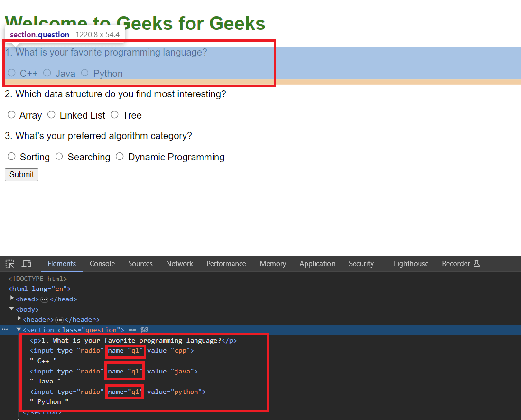The image size is (521, 420).
Task: Switch to the Memory tab
Action: pos(273,264)
